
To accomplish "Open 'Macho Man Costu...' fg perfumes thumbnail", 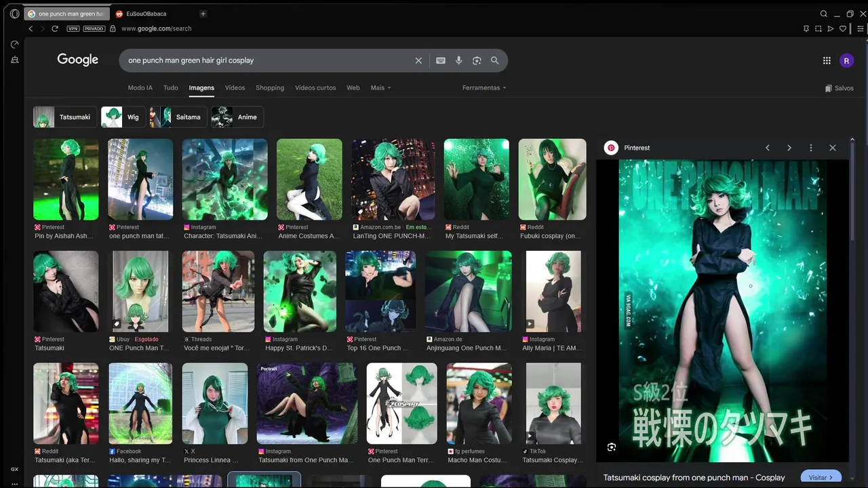I will point(479,403).
